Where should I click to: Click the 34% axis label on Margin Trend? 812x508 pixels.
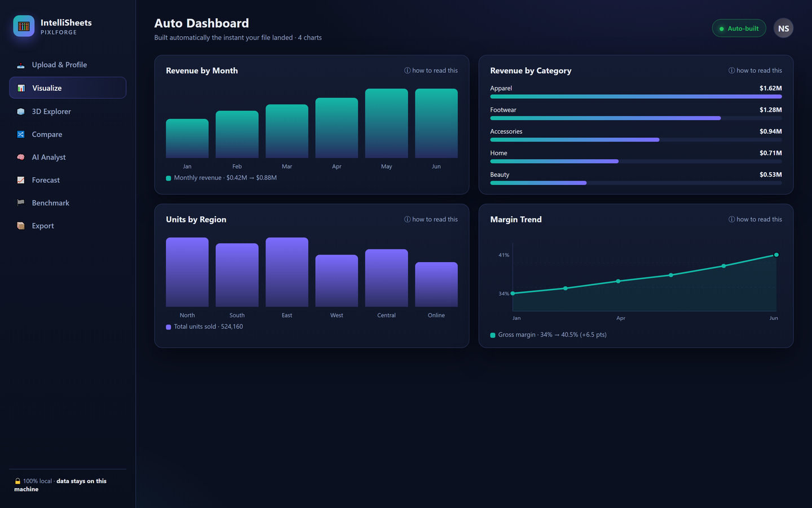click(504, 294)
